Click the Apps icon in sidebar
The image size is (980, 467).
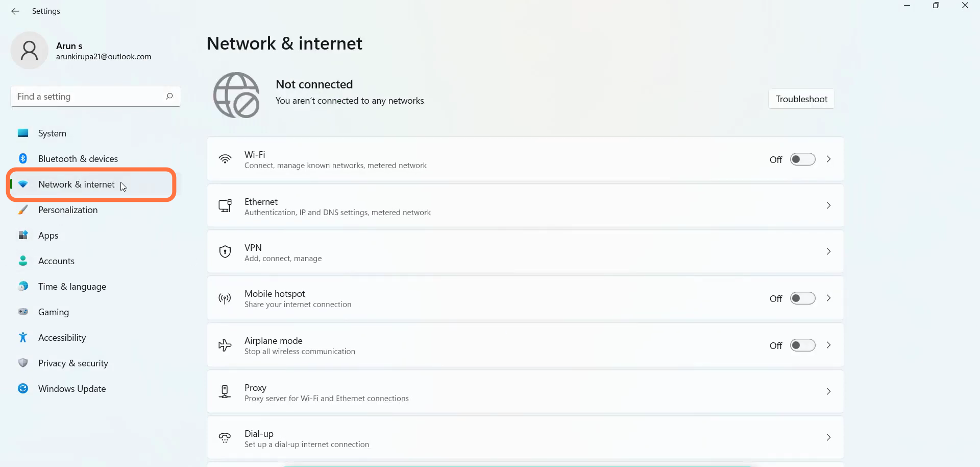pyautogui.click(x=23, y=235)
